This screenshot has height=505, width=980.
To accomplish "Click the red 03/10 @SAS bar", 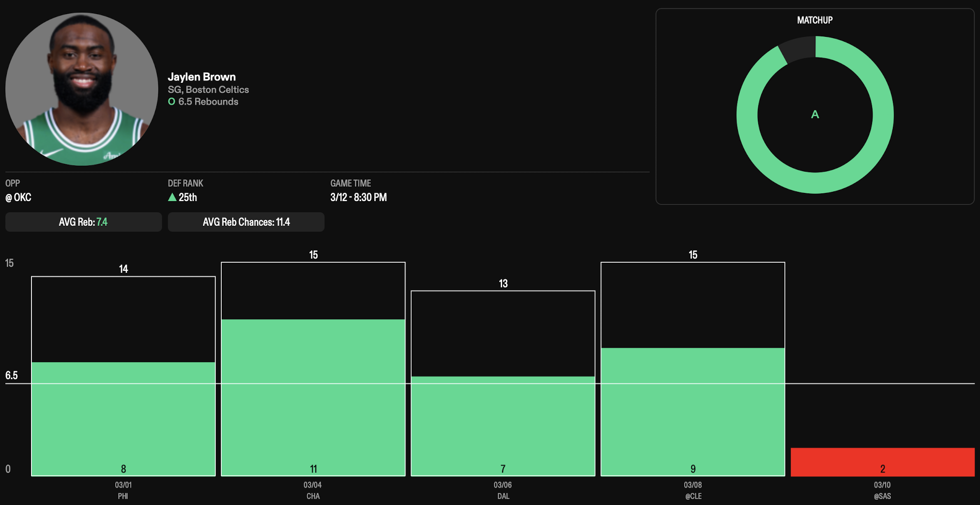I will coord(882,461).
